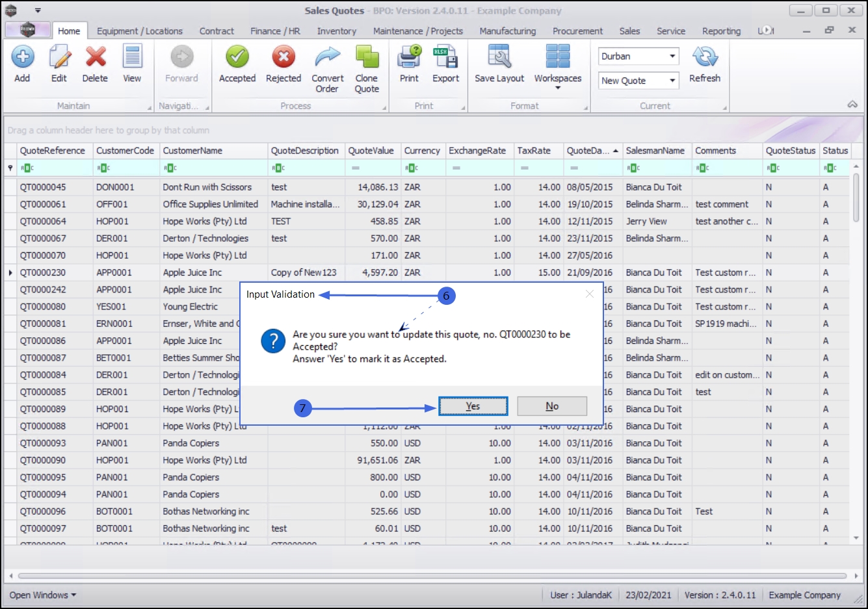
Task: Click the Convert Order arrow icon
Action: (328, 57)
